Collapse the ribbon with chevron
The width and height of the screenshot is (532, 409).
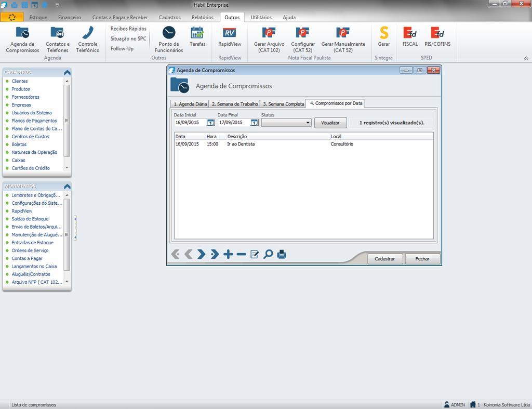pyautogui.click(x=526, y=58)
